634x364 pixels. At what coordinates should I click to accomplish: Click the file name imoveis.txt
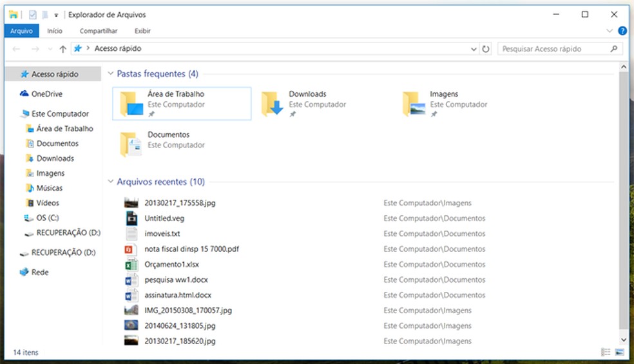(x=162, y=234)
